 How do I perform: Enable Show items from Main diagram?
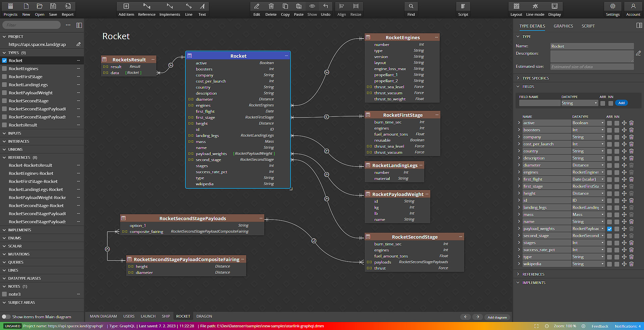pyautogui.click(x=6, y=317)
